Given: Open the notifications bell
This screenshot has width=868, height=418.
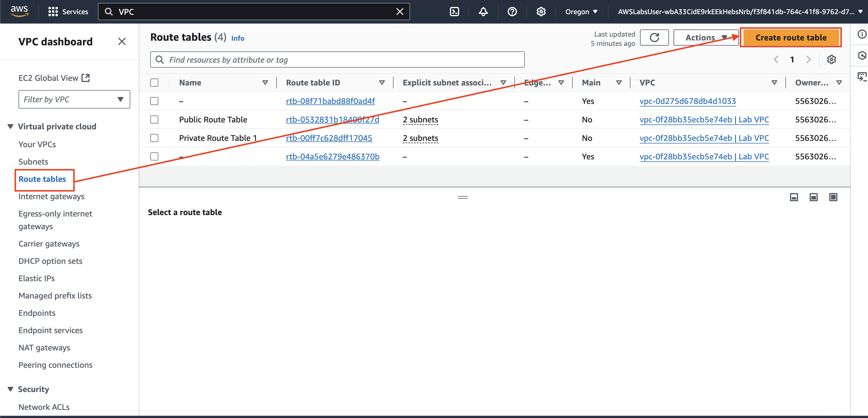Looking at the screenshot, I should (x=483, y=12).
